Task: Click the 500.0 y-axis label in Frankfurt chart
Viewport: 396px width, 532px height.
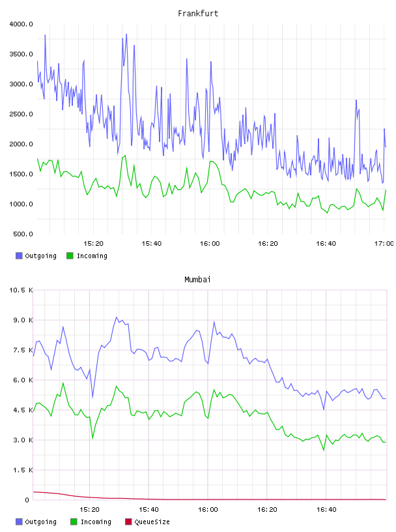Action: pos(23,234)
